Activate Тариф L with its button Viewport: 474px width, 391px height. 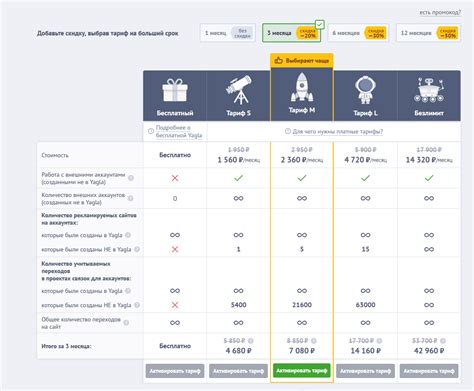click(365, 371)
